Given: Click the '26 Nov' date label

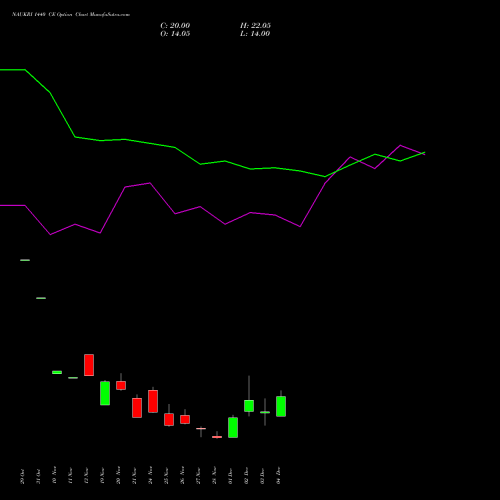Looking at the screenshot, I should pyautogui.click(x=182, y=475).
